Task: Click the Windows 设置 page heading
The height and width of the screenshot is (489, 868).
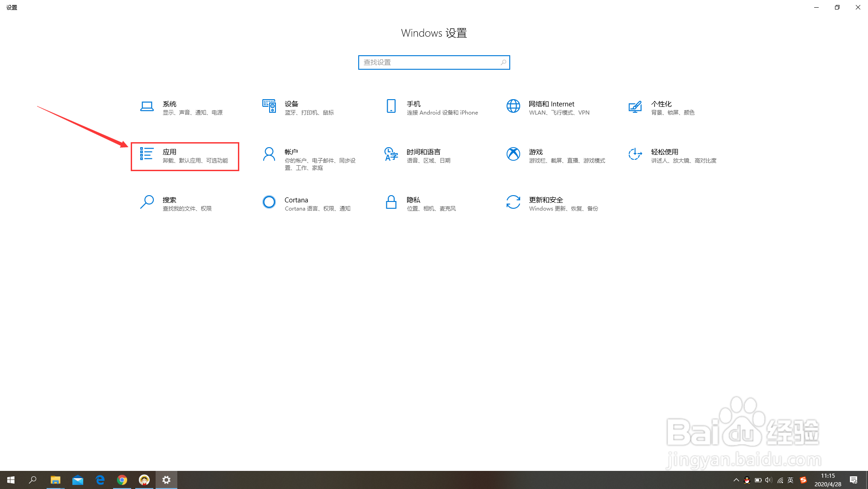Action: tap(434, 33)
